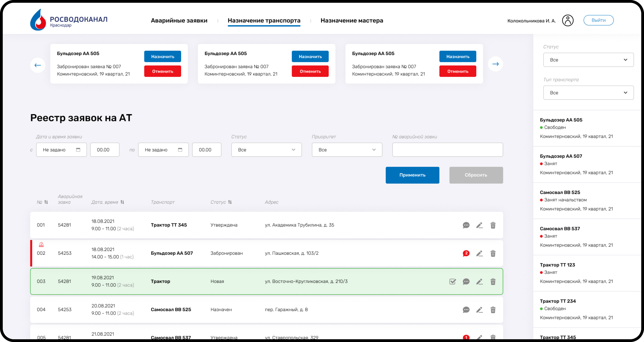Screen dimensions: 644x342
Task: Click transport Трактор ТТ 345 in row 001
Action: [169, 225]
